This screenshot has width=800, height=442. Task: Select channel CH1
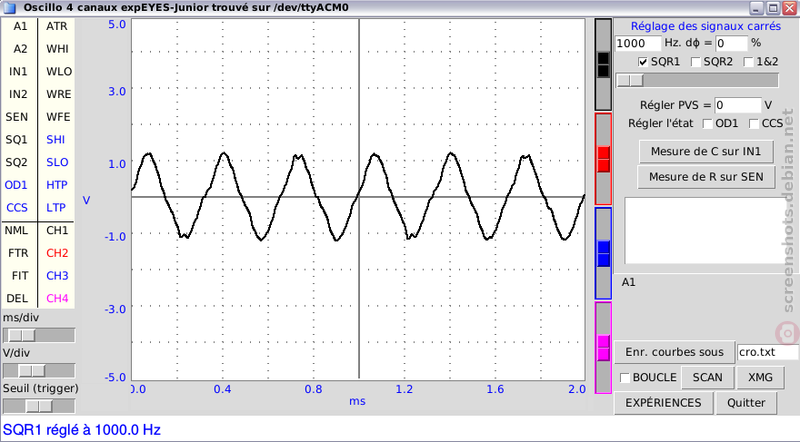coord(57,230)
